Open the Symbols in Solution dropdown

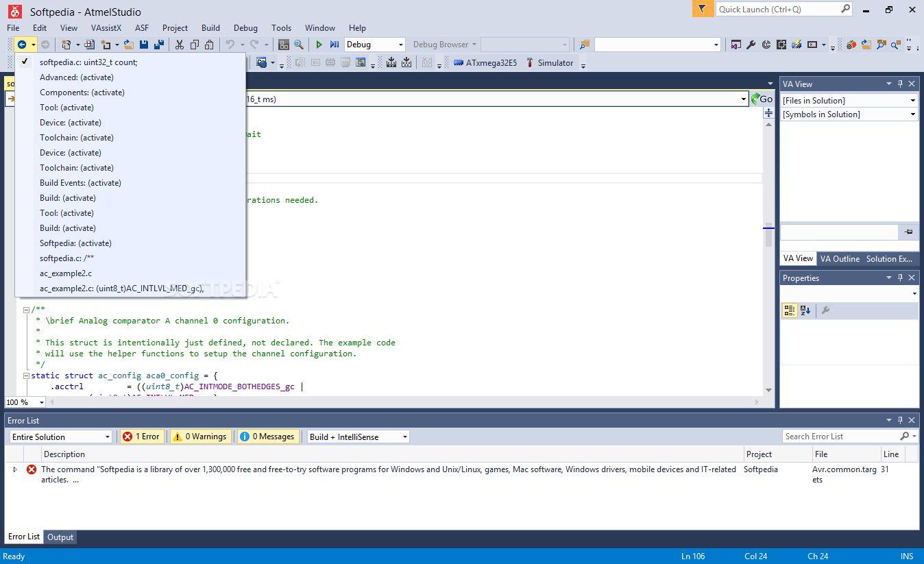[912, 114]
